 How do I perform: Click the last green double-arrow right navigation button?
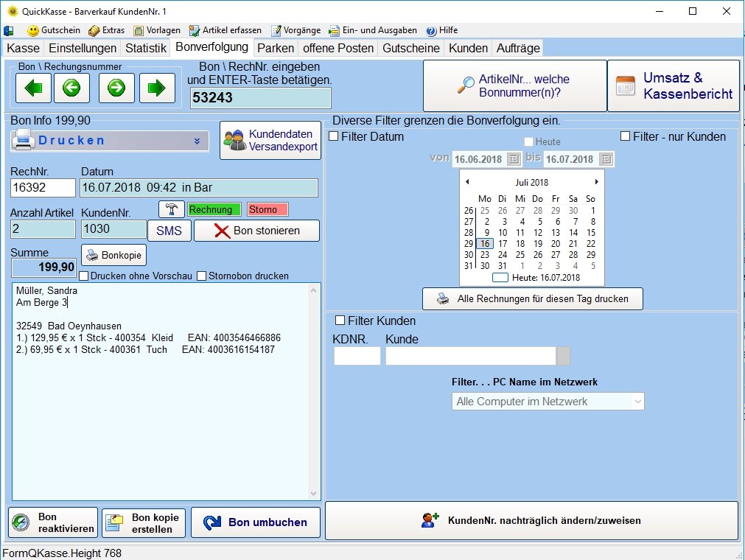(x=157, y=88)
